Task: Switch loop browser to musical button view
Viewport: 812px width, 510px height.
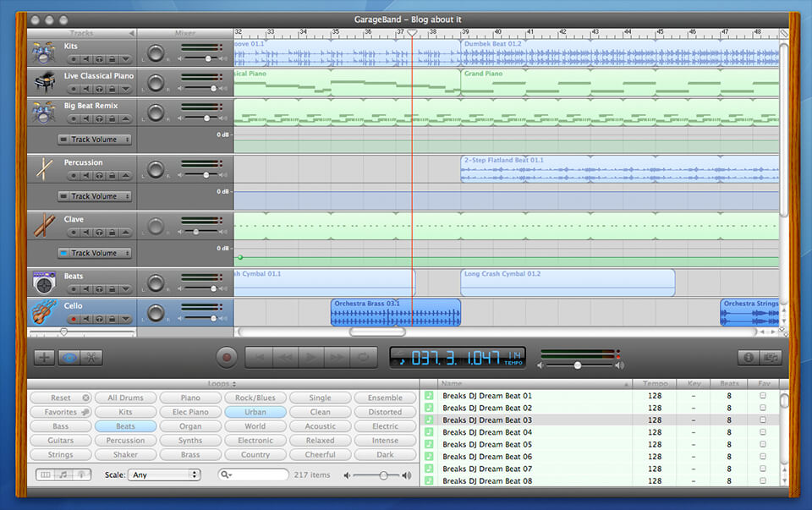Action: click(x=63, y=474)
